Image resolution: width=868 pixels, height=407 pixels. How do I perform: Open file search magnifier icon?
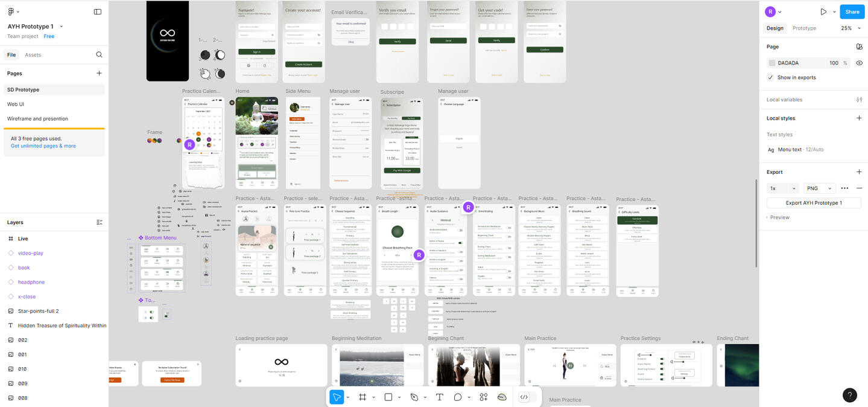click(99, 54)
